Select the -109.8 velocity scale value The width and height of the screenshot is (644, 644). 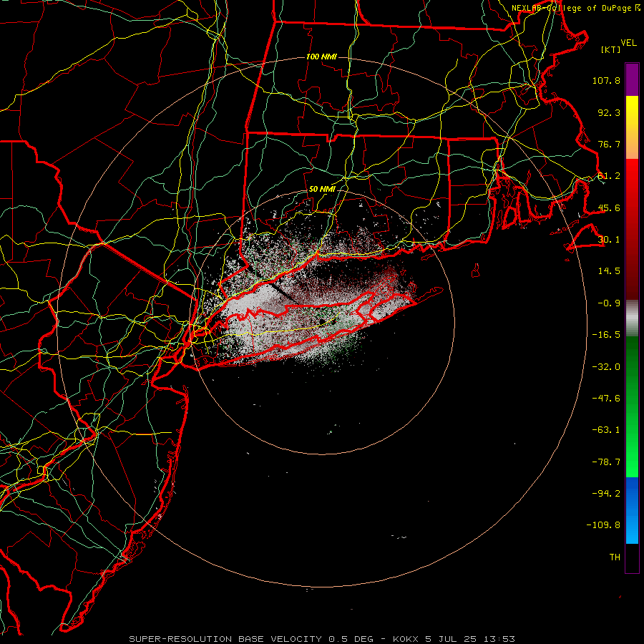[603, 525]
